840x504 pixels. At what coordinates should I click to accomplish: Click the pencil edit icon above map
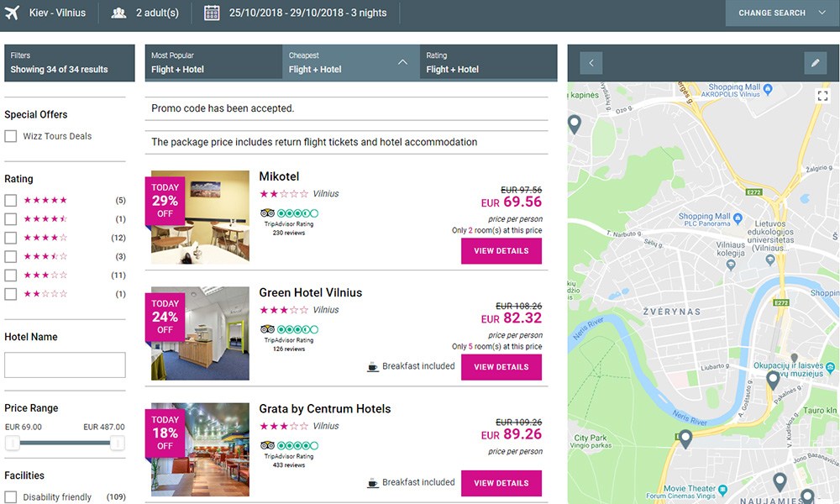click(815, 63)
